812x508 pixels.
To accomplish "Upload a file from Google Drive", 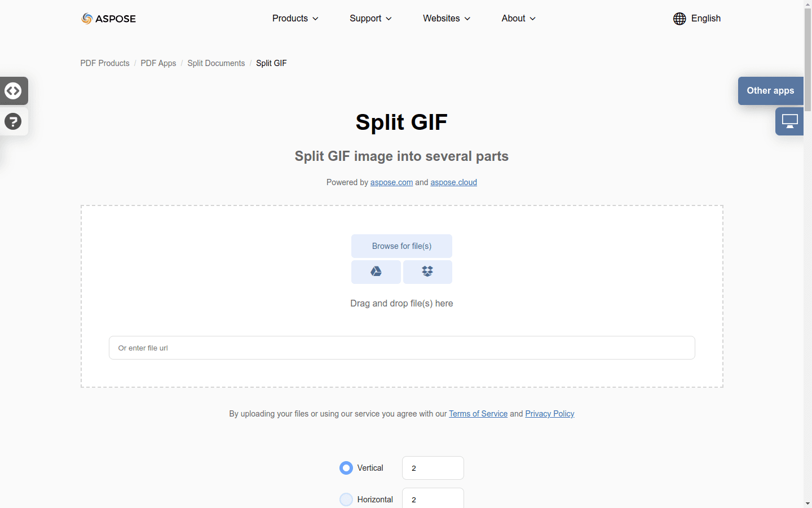I will (x=376, y=272).
